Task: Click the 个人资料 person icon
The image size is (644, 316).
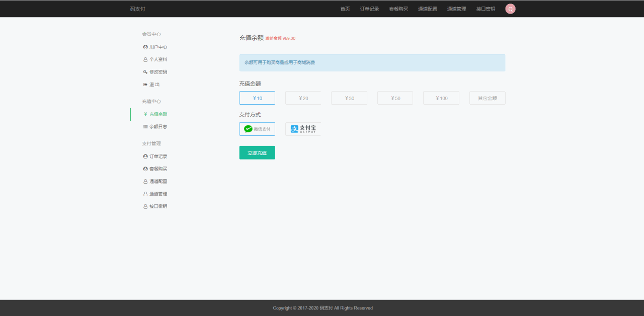Action: pos(145,60)
